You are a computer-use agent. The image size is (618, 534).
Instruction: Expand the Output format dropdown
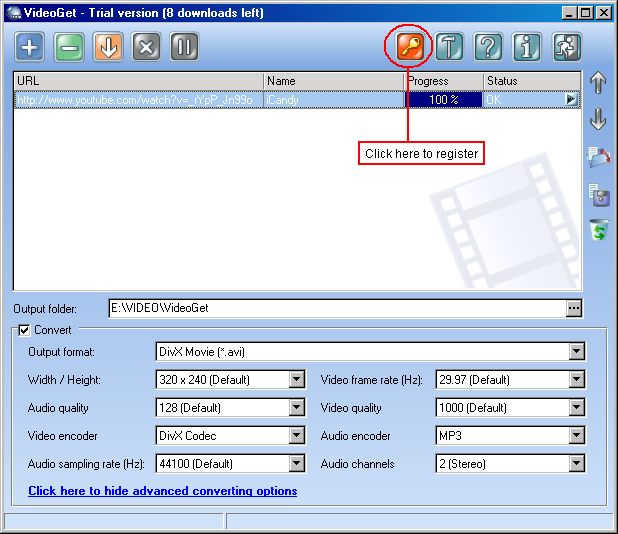pyautogui.click(x=576, y=352)
